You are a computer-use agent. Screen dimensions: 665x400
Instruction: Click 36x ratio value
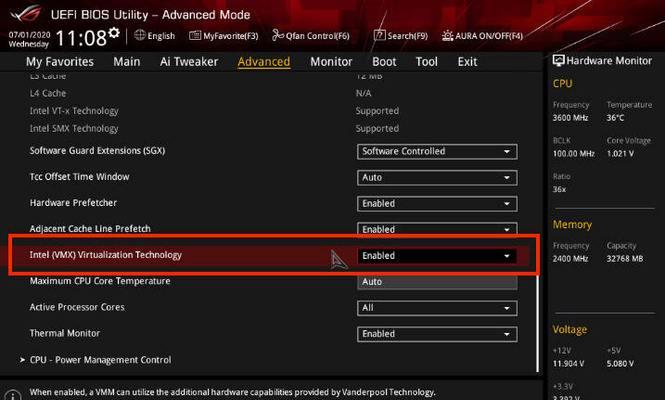[x=559, y=189]
